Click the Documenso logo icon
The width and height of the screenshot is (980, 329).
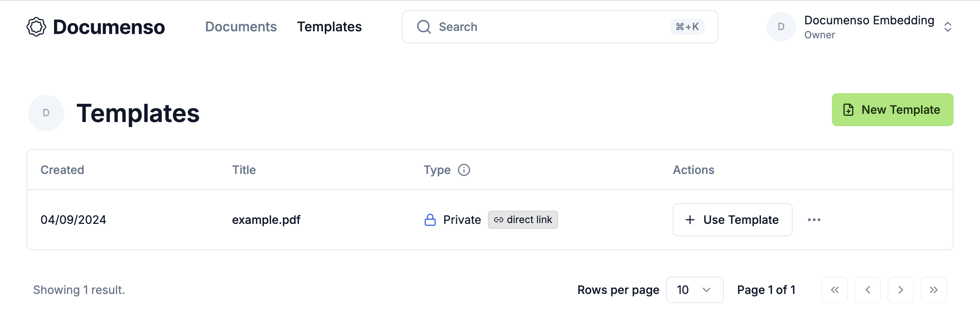(36, 27)
